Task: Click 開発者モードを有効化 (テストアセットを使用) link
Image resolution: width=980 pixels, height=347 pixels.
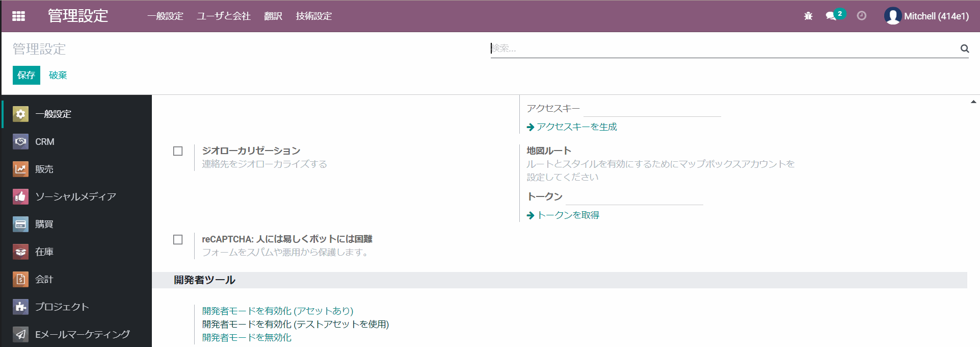Action: (296, 324)
